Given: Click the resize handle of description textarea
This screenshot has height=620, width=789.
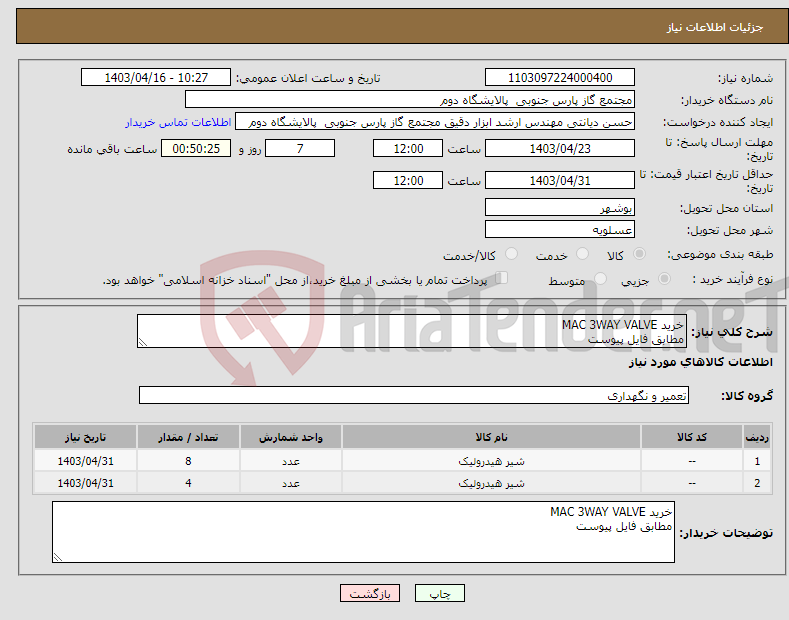Looking at the screenshot, I should 143,342.
